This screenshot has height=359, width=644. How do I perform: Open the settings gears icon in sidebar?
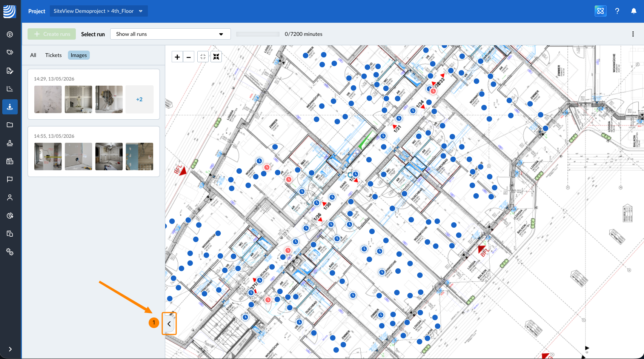[10, 252]
